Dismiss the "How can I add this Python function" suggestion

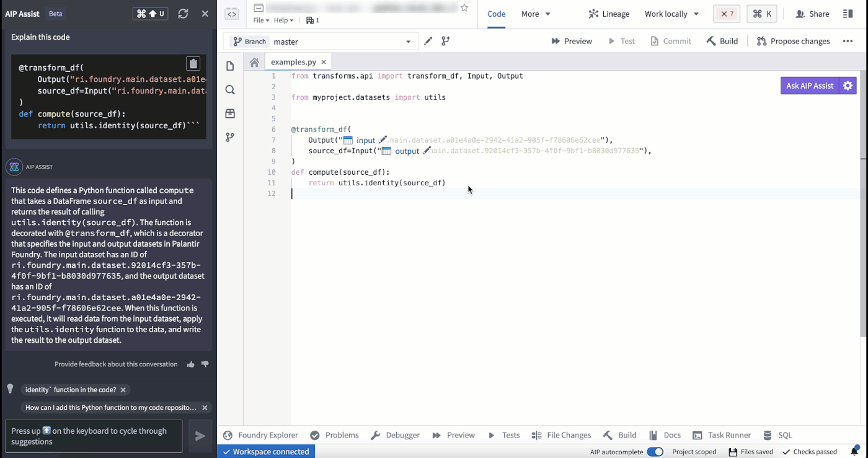click(x=205, y=408)
